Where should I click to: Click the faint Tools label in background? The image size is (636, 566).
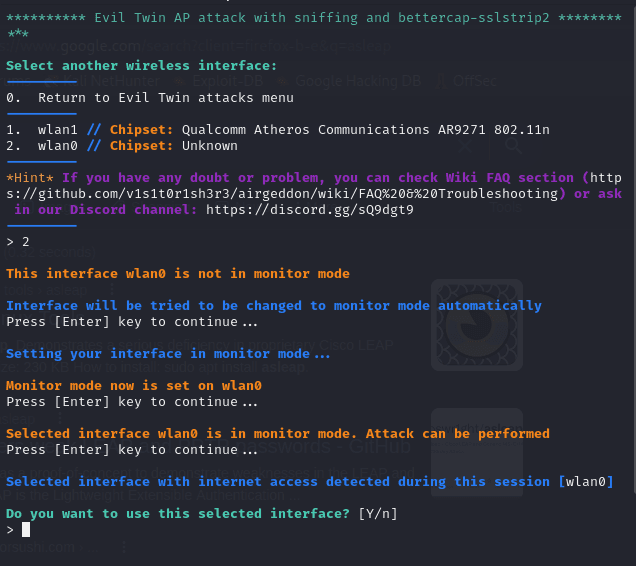[x=506, y=207]
